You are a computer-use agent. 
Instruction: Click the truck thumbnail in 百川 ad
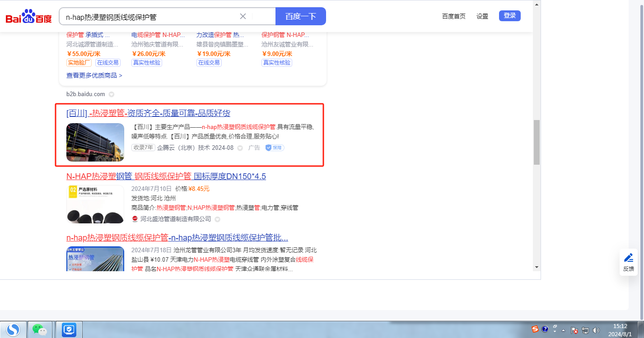[x=95, y=142]
